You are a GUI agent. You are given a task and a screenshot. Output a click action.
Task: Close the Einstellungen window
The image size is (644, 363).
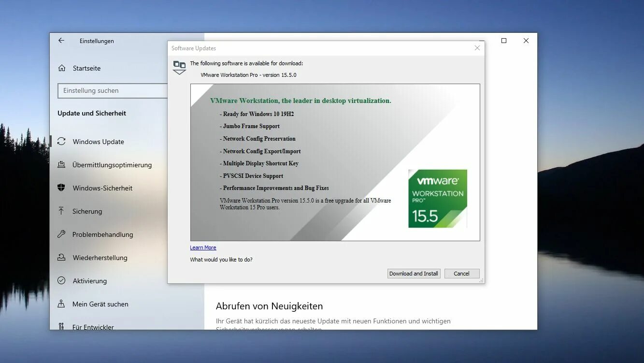click(526, 41)
